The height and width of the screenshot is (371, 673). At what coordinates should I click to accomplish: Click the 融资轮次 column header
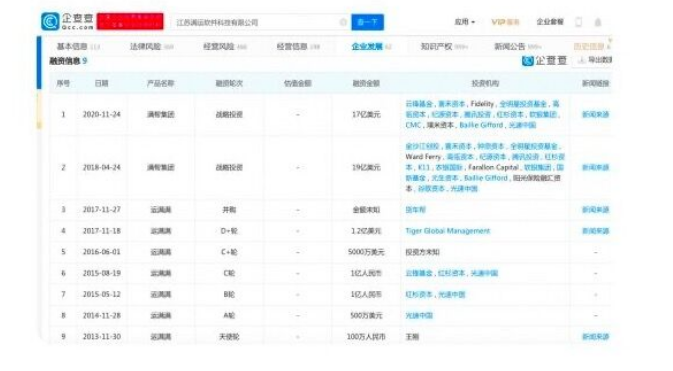tap(229, 83)
